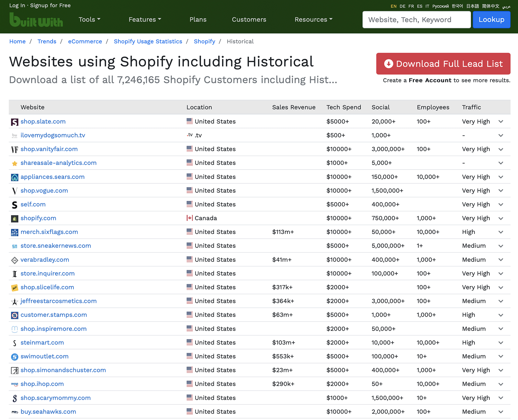Viewport: 518px width, 420px height.
Task: Click the shop.vogue.com V favicon
Action: point(15,191)
